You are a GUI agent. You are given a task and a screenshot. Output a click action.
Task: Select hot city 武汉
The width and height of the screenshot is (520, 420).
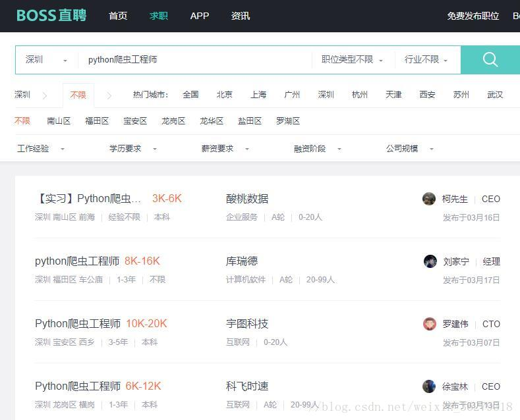point(495,95)
